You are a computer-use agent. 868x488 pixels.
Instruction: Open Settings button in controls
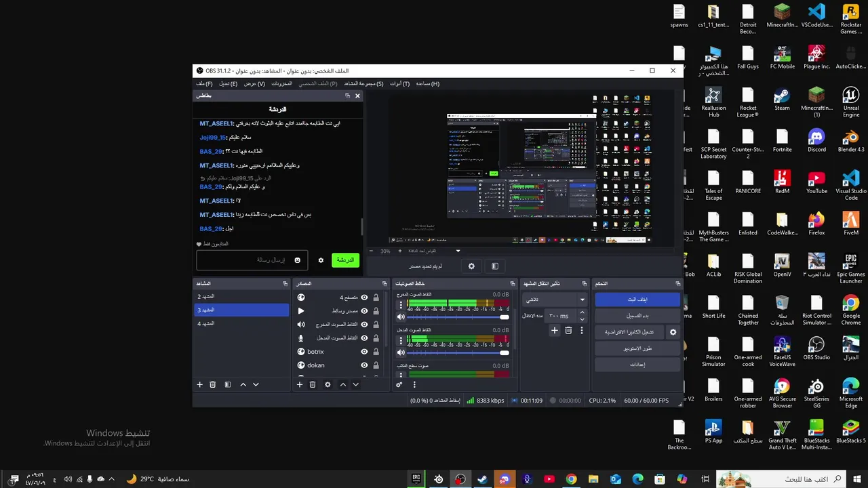[637, 365]
